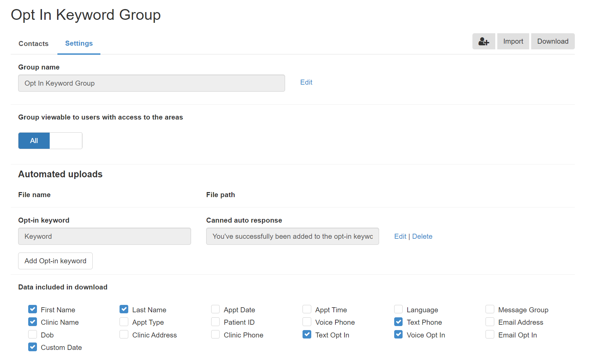This screenshot has width=597, height=364.
Task: Check the Appt Date checkbox
Action: point(216,309)
